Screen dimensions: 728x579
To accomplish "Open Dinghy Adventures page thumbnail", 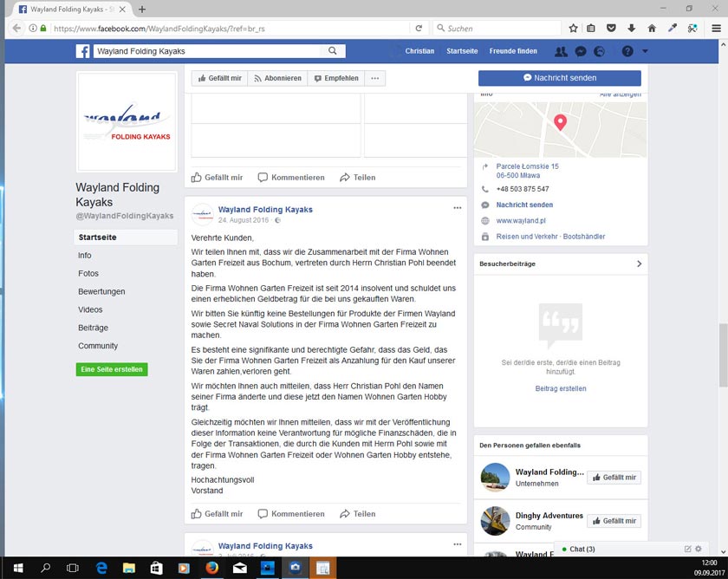I will pos(495,521).
